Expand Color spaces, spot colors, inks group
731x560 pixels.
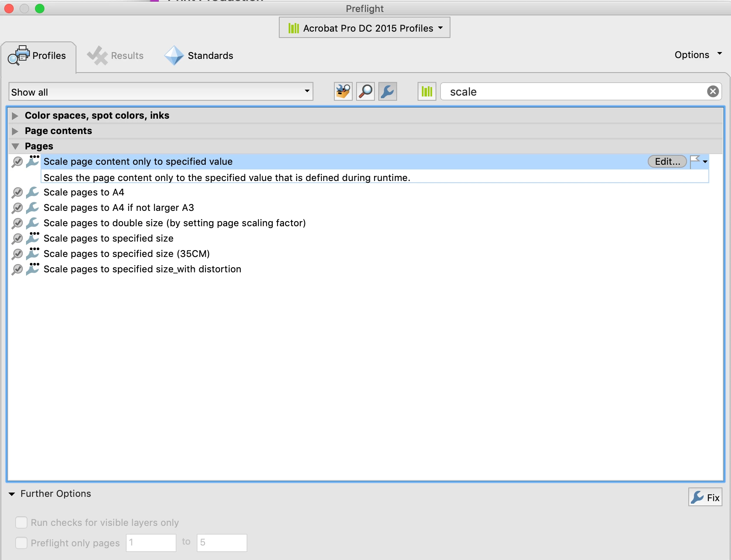(15, 116)
